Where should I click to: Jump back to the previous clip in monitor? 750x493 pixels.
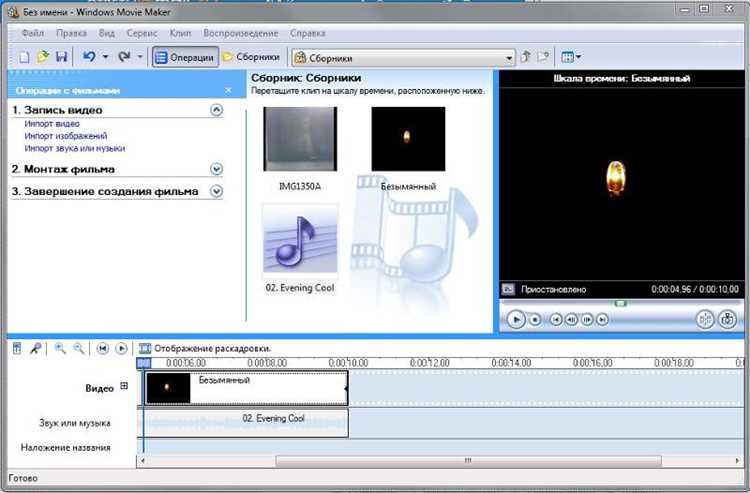[556, 319]
